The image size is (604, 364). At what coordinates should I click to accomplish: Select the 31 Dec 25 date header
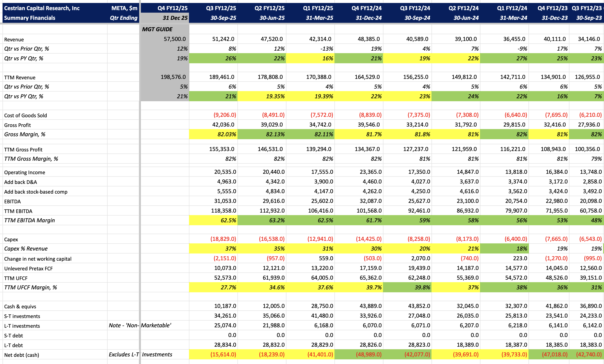coord(175,18)
